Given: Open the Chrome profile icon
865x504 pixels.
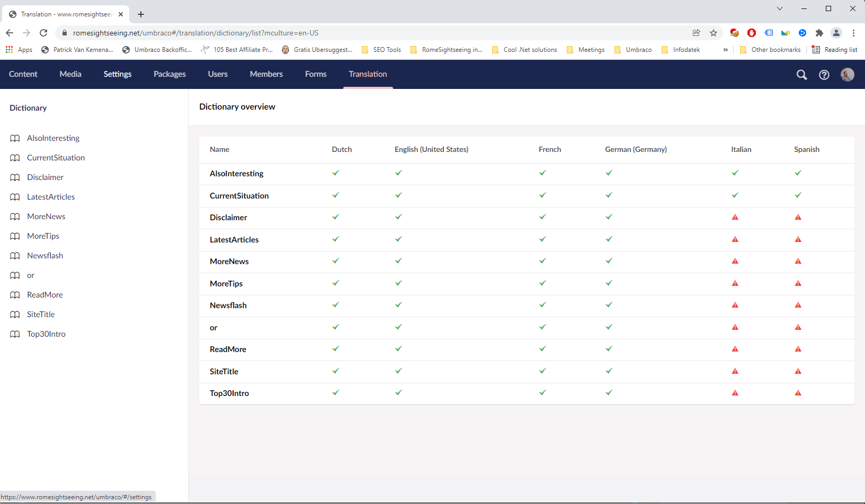Looking at the screenshot, I should click(x=836, y=33).
